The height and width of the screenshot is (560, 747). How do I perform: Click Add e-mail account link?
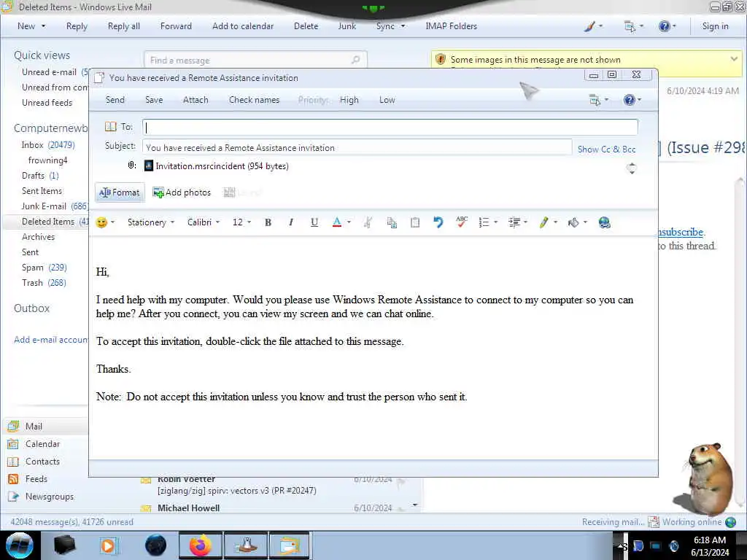click(x=51, y=340)
